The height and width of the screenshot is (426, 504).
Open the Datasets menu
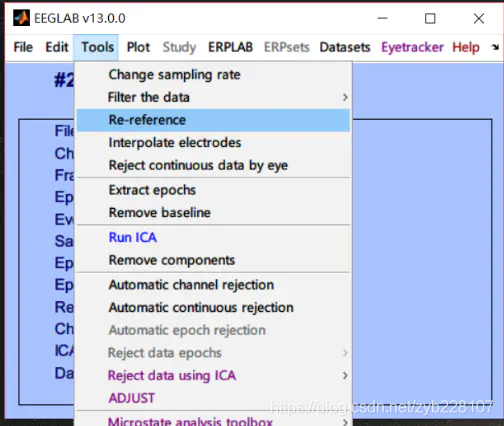coord(345,47)
